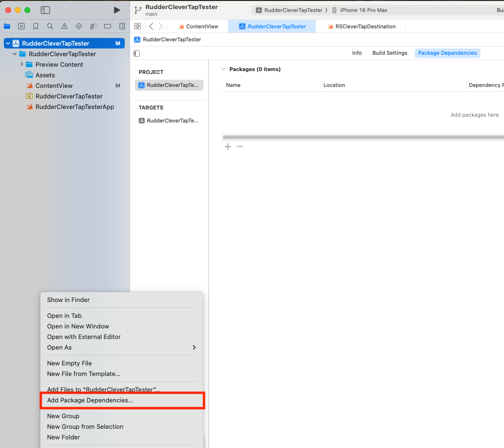The image size is (504, 448).
Task: Click the packages table horizontal scrollbar
Action: click(x=363, y=137)
